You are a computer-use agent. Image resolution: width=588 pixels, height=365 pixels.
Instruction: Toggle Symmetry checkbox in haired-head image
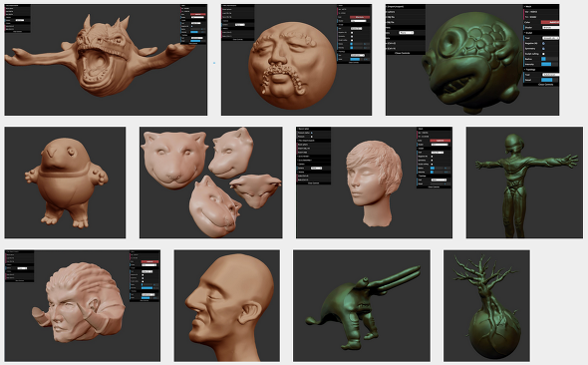[432, 161]
